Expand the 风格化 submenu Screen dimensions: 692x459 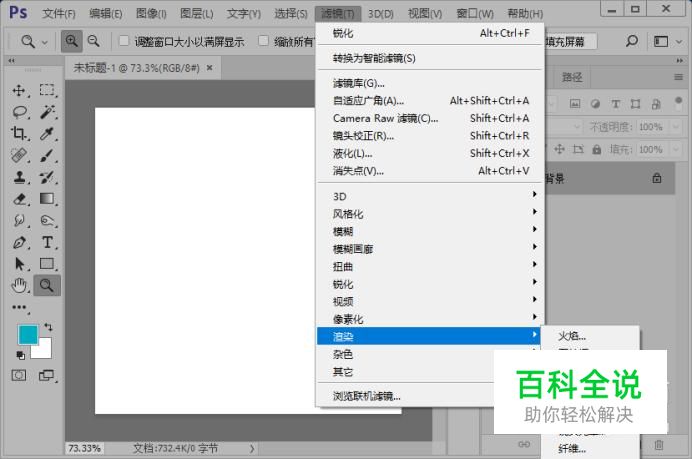coord(430,214)
